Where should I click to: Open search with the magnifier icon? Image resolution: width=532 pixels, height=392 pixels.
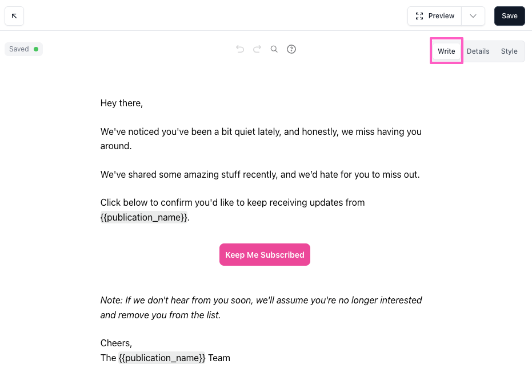(x=274, y=49)
